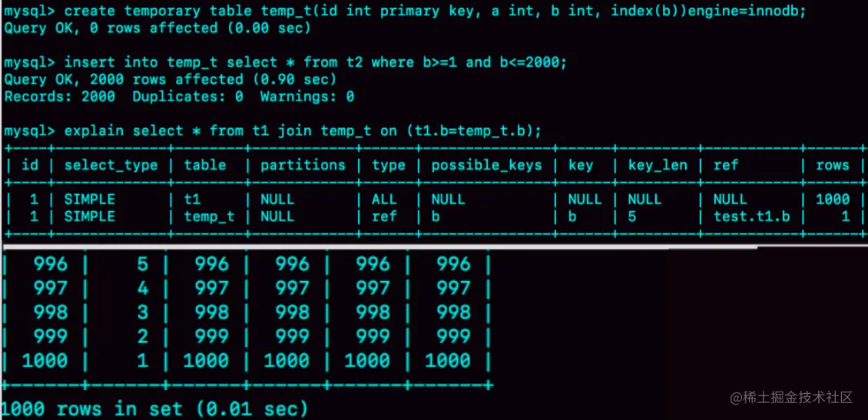Click the 'key_len' column header

pyautogui.click(x=658, y=165)
